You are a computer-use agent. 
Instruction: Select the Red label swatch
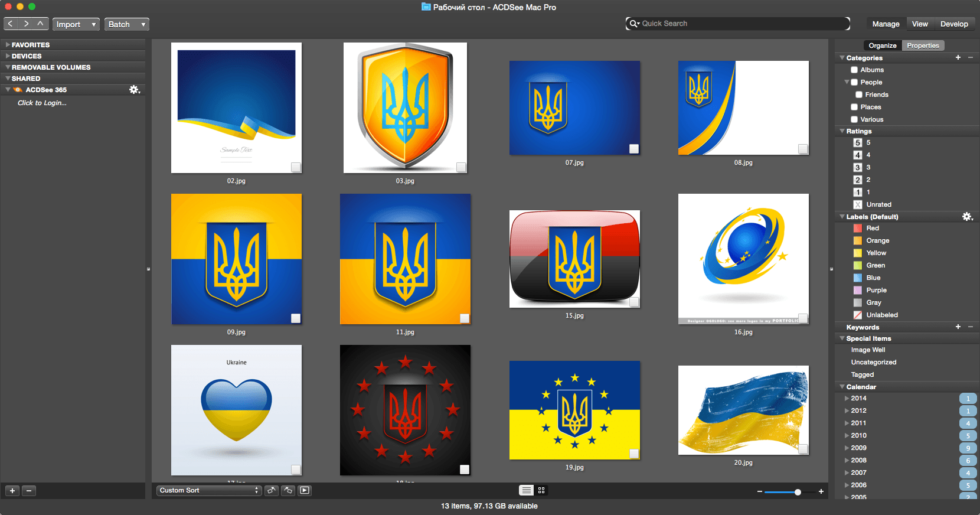pyautogui.click(x=858, y=228)
